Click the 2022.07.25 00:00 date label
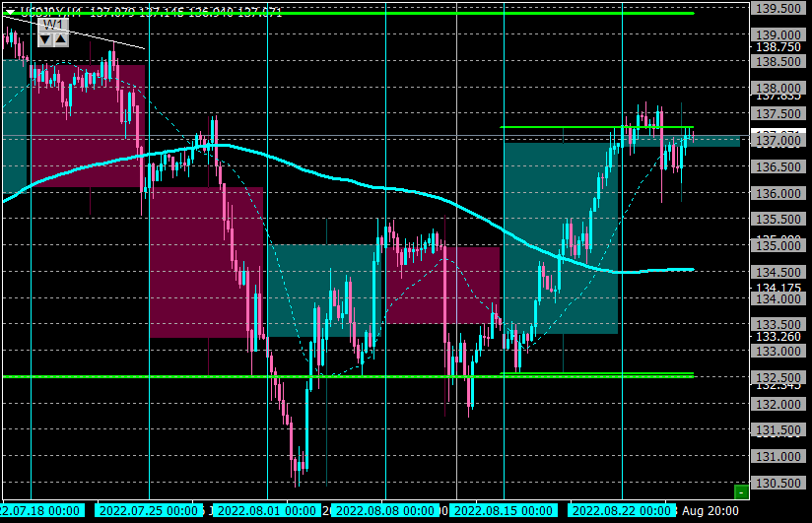The height and width of the screenshot is (523, 812). tap(149, 511)
